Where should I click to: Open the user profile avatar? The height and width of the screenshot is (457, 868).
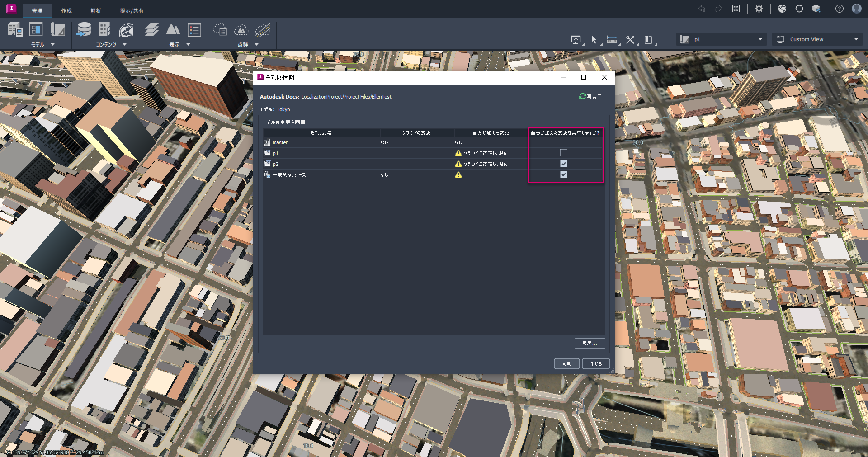[x=857, y=9]
